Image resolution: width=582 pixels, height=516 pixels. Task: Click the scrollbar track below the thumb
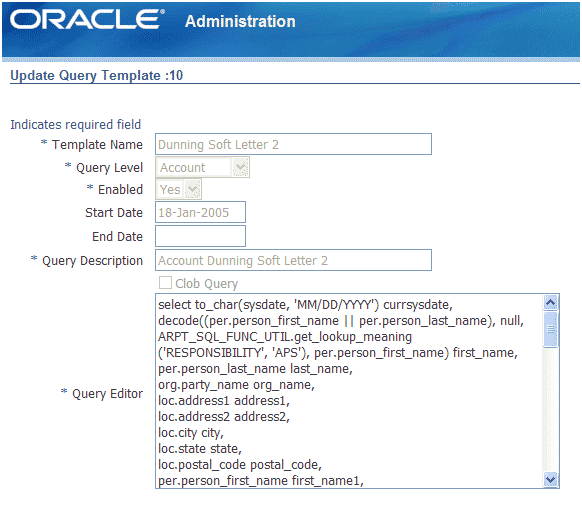pyautogui.click(x=550, y=409)
